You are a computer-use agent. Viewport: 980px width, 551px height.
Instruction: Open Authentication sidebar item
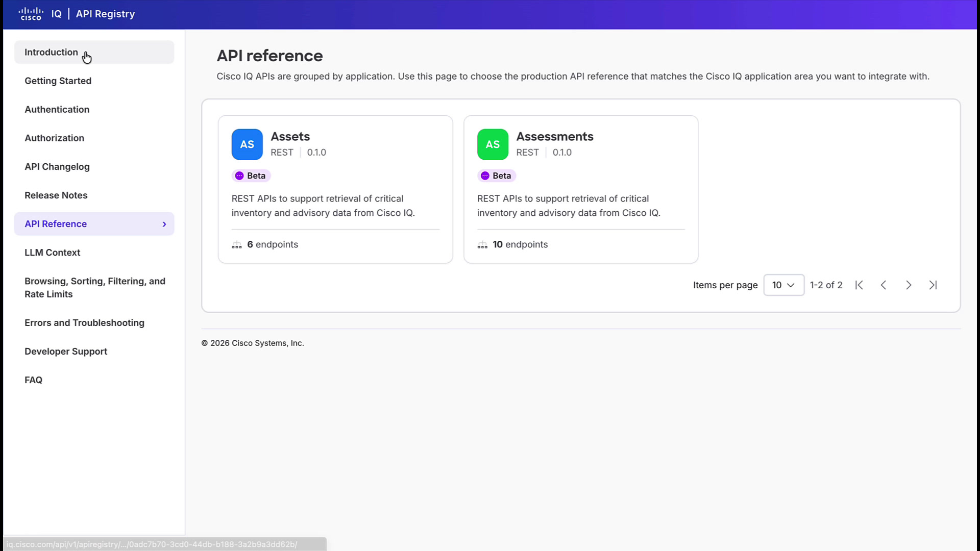(57, 109)
